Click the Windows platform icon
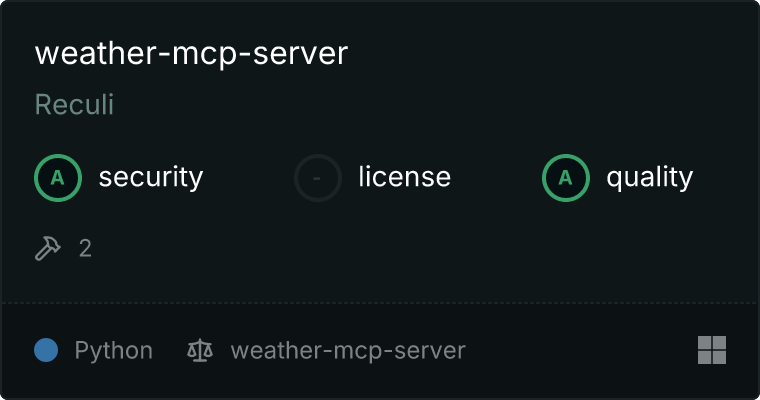 [x=712, y=350]
